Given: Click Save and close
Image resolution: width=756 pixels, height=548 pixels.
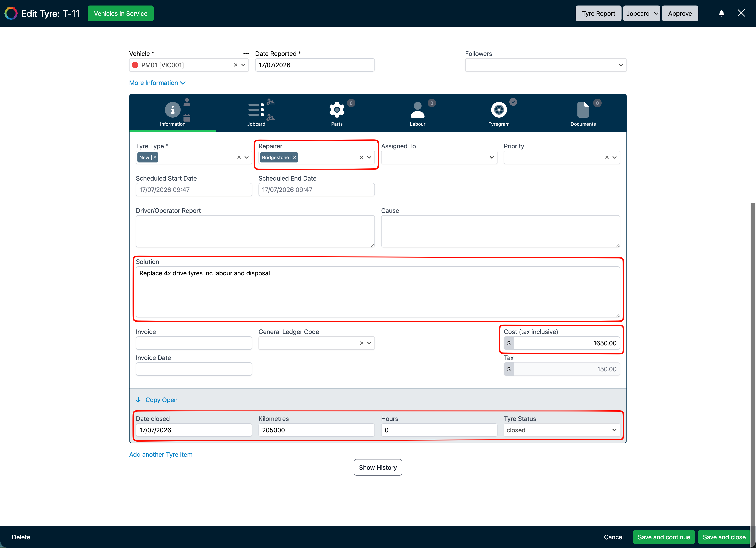Looking at the screenshot, I should (x=724, y=537).
